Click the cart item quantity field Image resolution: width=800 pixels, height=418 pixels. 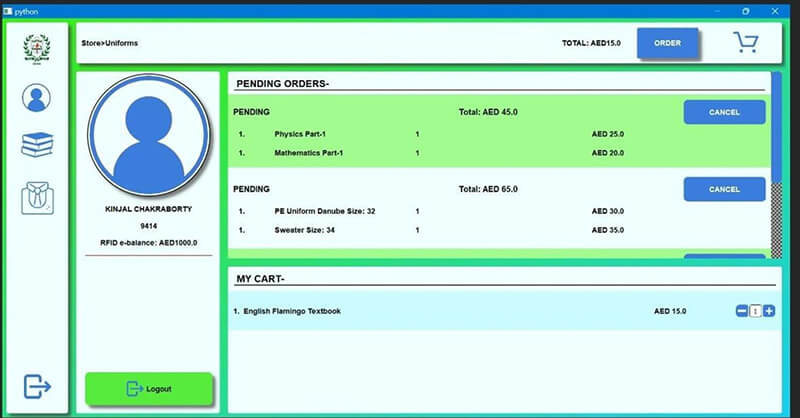[x=755, y=312]
